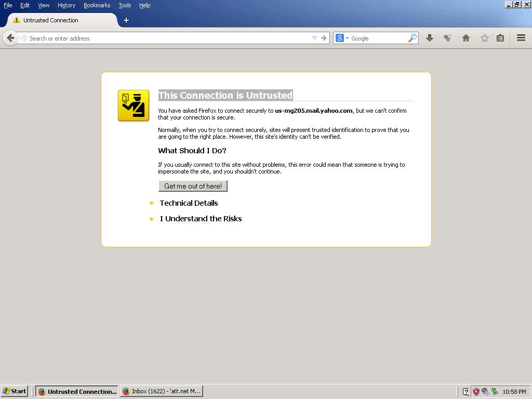Click the globe icon in the address bar
Screen dimensions: 532x399
coord(24,38)
